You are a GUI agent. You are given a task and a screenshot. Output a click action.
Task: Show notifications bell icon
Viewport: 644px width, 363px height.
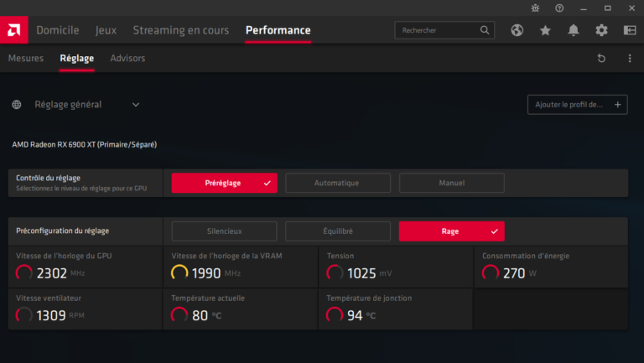(x=574, y=30)
